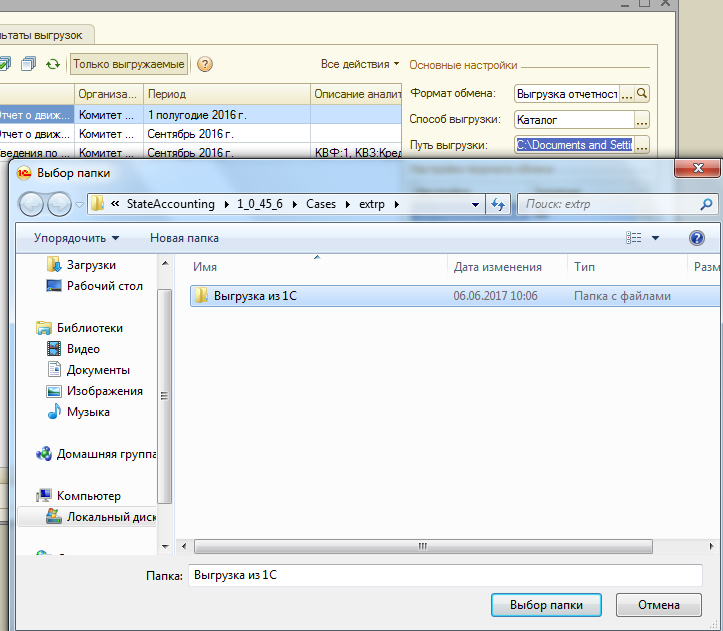723x631 pixels.
Task: Click the change view icon
Action: coord(634,238)
